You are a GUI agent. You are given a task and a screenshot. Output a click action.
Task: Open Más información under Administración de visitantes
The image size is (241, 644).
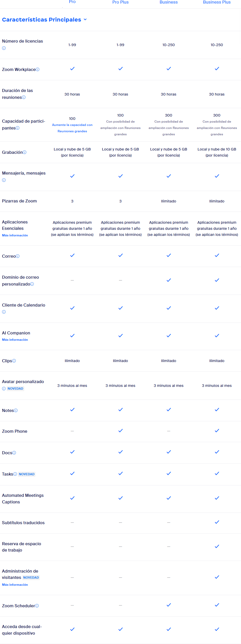point(15,585)
